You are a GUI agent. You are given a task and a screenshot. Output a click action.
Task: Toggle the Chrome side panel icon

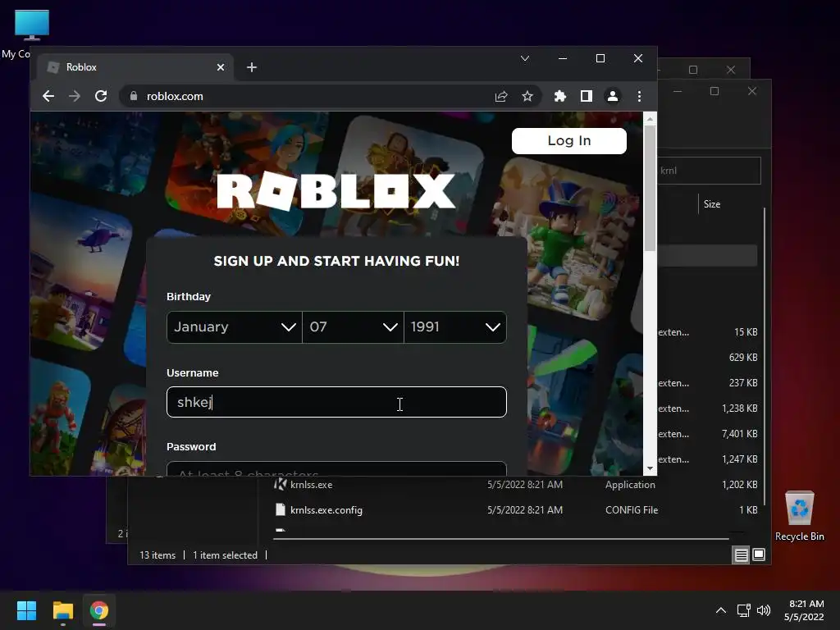[586, 96]
